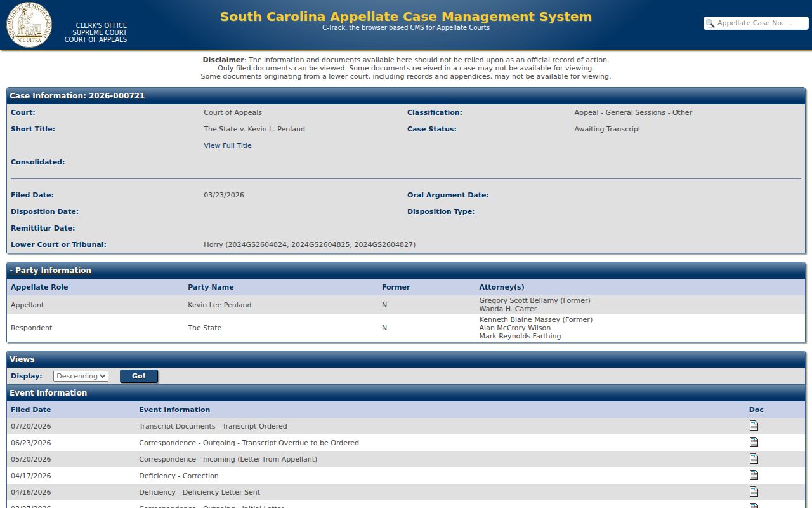Click 'Appeal - General Sessions - Other' classification
The image size is (812, 508).
point(633,112)
